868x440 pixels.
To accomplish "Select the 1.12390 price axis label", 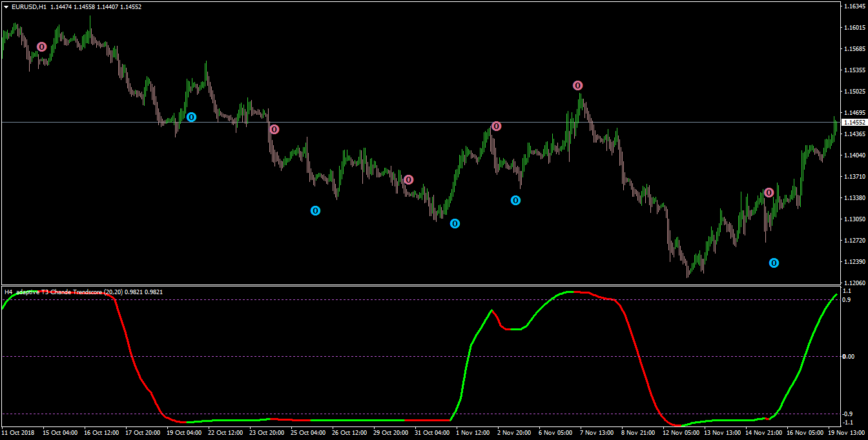I will coord(854,262).
